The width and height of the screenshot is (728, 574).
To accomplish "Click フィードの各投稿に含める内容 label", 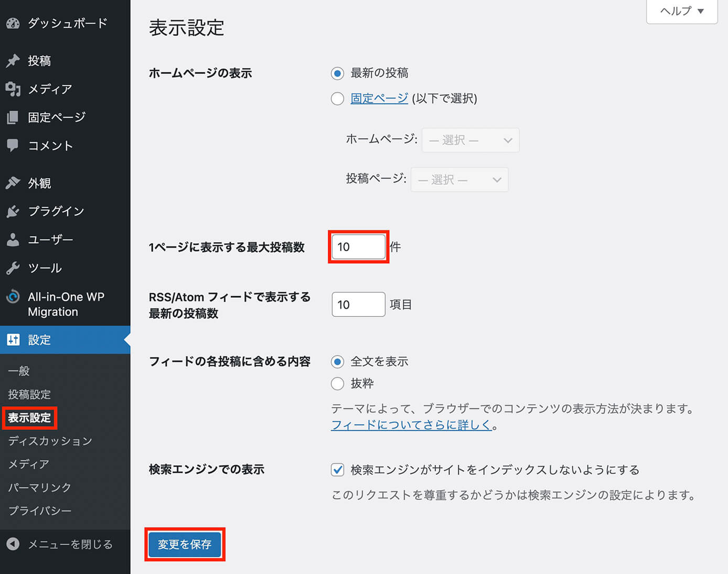I will pyautogui.click(x=230, y=362).
